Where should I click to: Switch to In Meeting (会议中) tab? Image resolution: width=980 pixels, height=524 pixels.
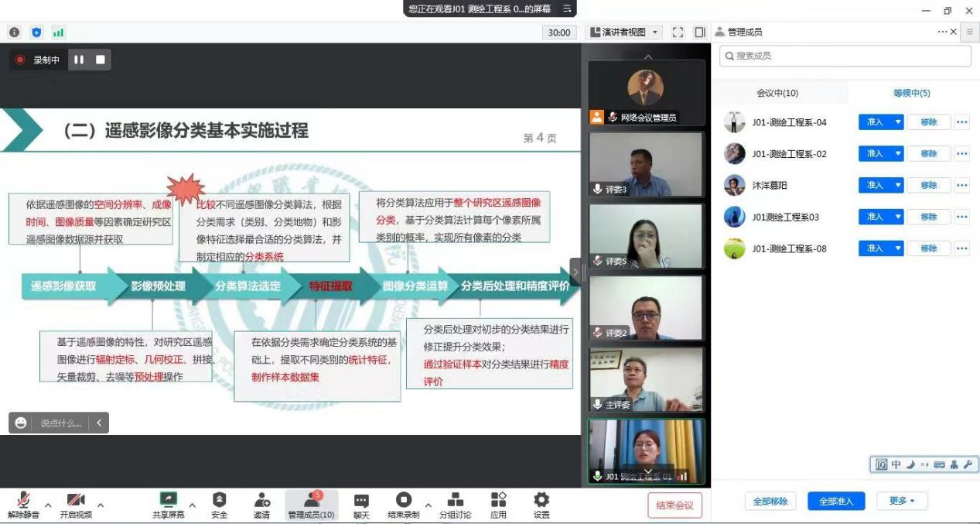[x=777, y=93]
